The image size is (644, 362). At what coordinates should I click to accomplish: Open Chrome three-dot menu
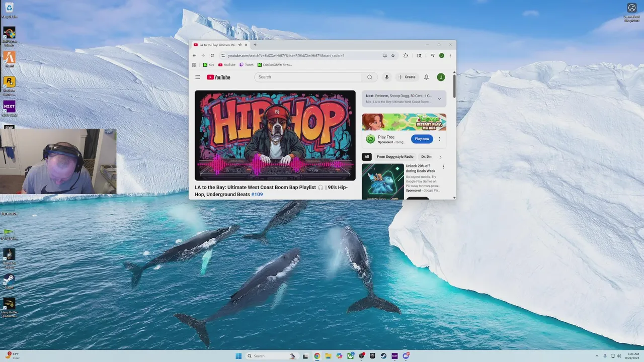(x=450, y=55)
